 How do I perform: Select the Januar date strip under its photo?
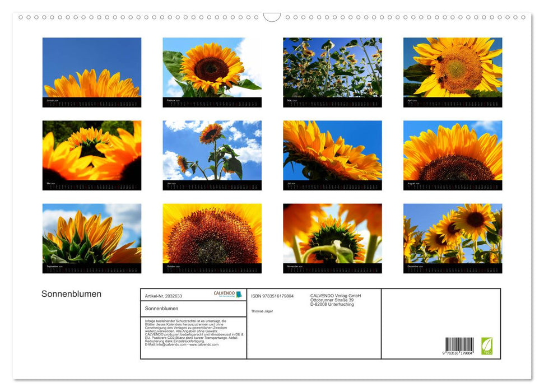point(91,102)
